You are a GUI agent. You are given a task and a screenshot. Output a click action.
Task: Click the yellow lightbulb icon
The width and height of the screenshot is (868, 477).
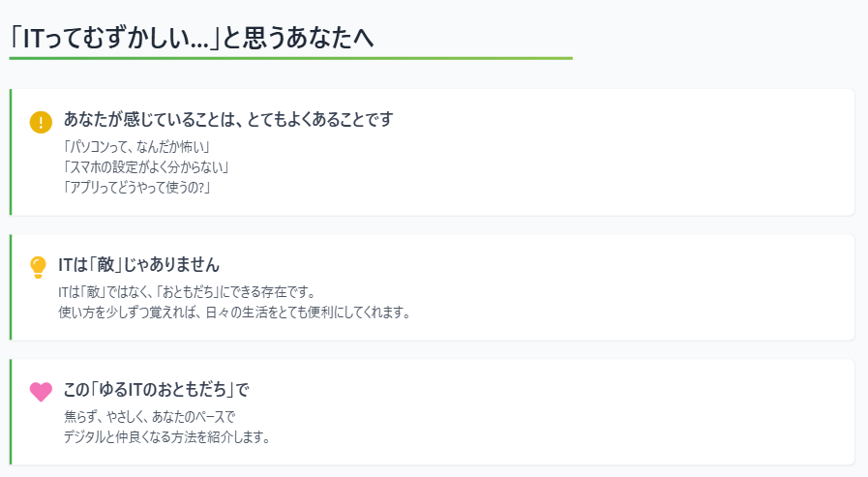38,267
